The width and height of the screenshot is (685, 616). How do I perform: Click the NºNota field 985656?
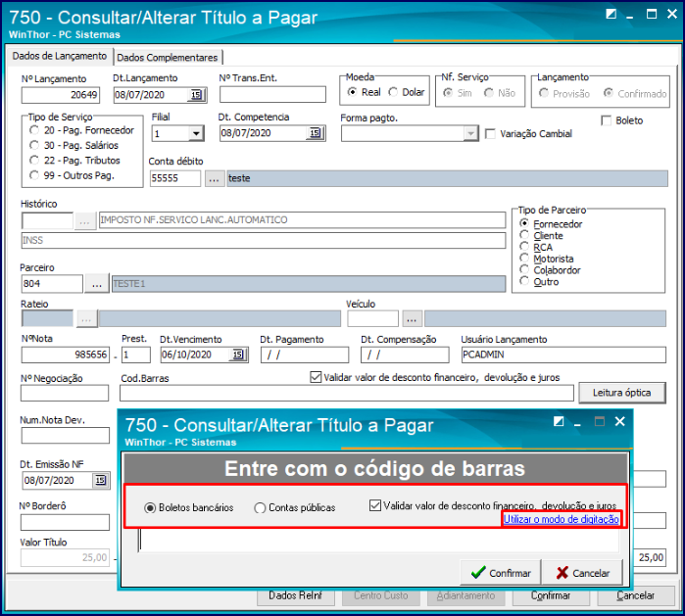coord(66,355)
